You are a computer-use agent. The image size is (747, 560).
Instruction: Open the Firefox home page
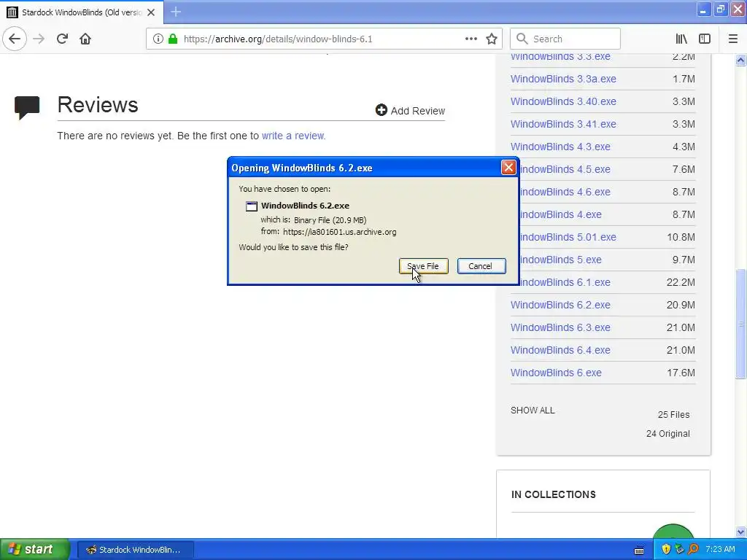[85, 39]
